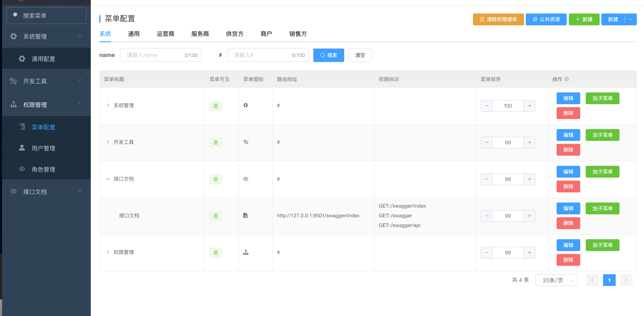Decrease 开发工具 sort order with minus button
The image size is (644, 316).
487,142
